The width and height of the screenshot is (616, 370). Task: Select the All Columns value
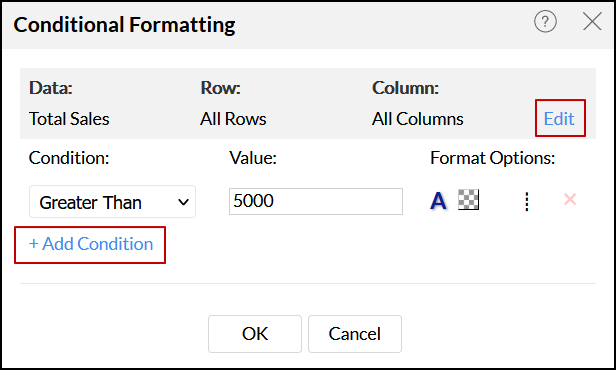tap(418, 119)
